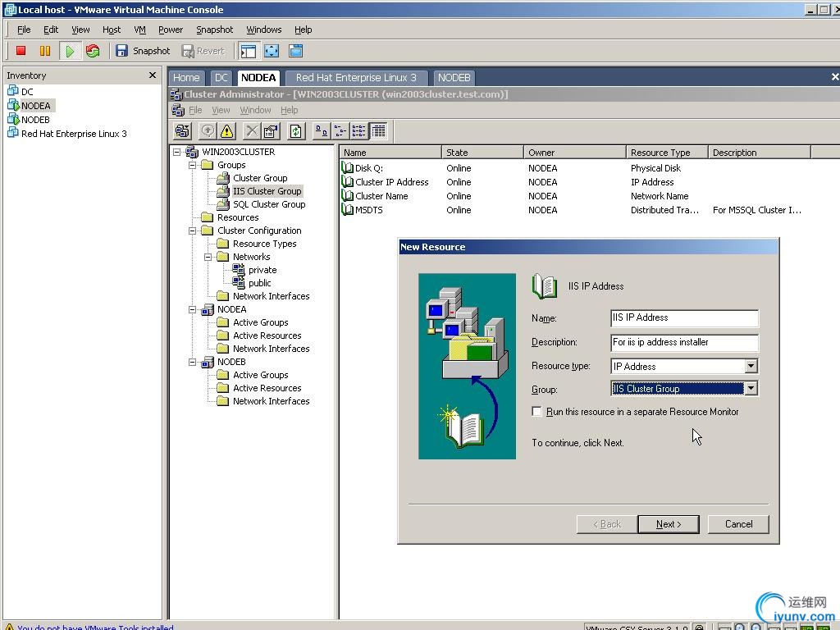Enable Run this resource in separate Resource Monitor
The height and width of the screenshot is (630, 840).
[537, 412]
